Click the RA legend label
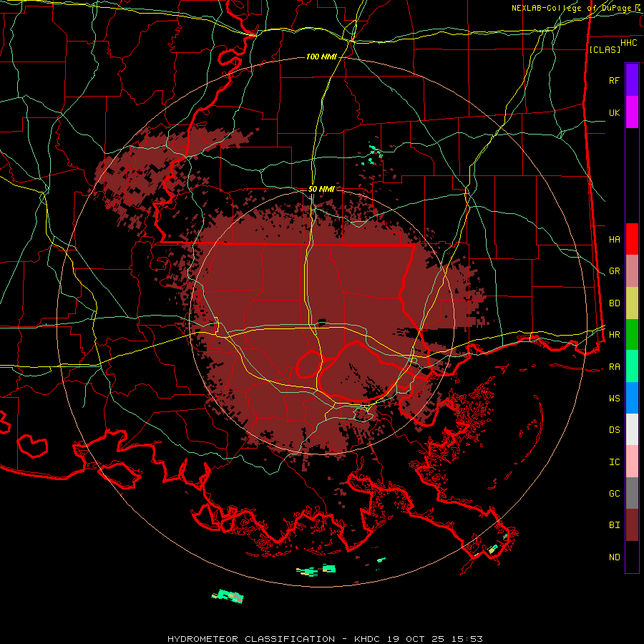Screen dimensions: 644x644 tap(615, 367)
